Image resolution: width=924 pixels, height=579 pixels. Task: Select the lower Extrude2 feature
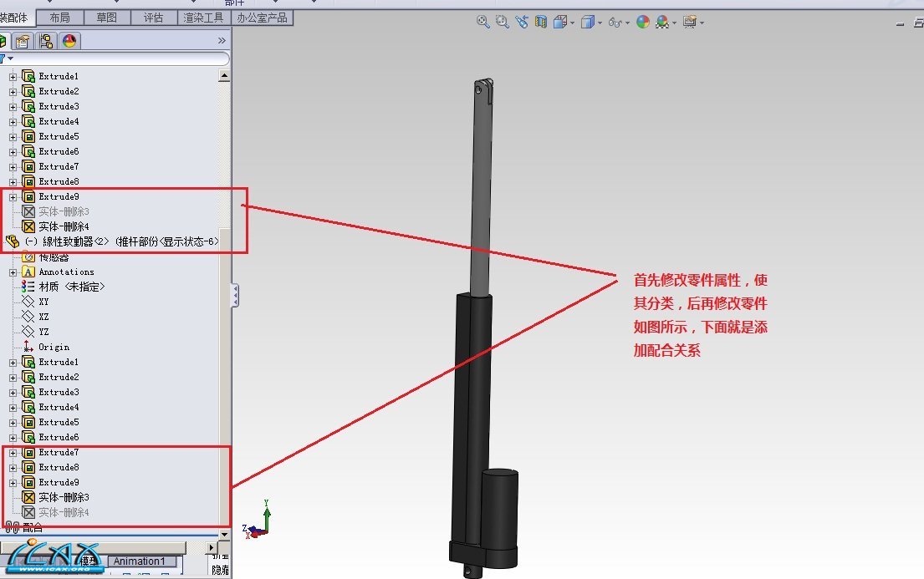point(59,377)
